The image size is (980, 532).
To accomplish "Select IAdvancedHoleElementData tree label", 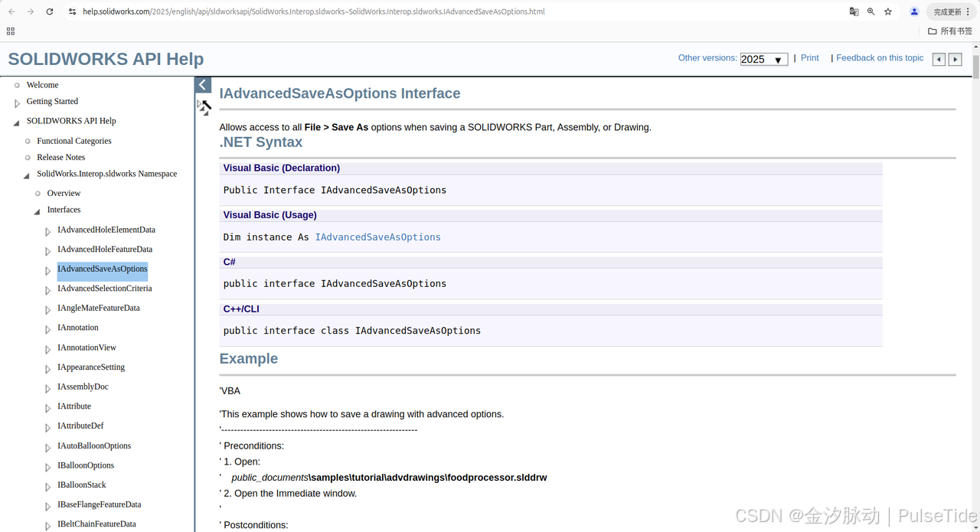I will tap(106, 230).
